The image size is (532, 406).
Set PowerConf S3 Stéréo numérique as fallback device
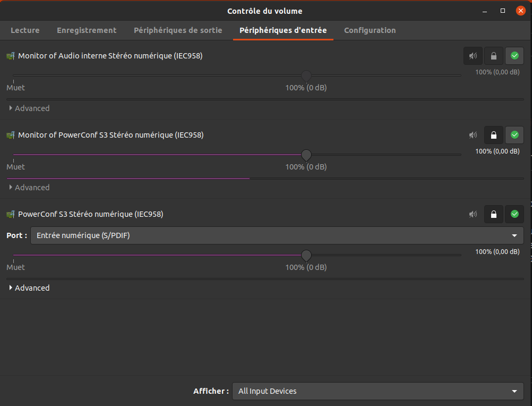point(514,214)
